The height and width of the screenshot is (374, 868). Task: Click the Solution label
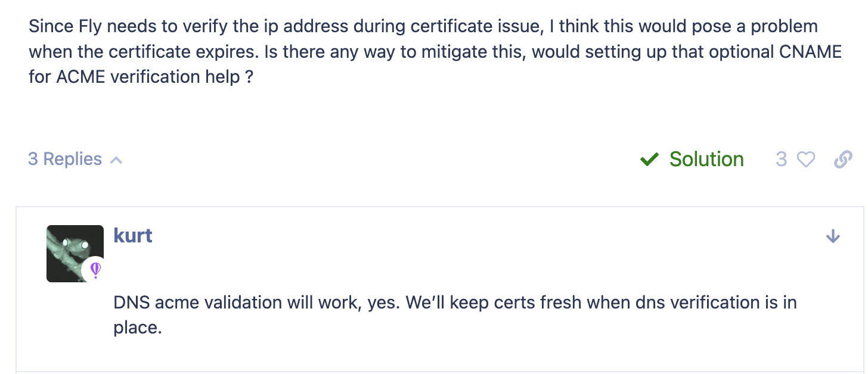[706, 159]
